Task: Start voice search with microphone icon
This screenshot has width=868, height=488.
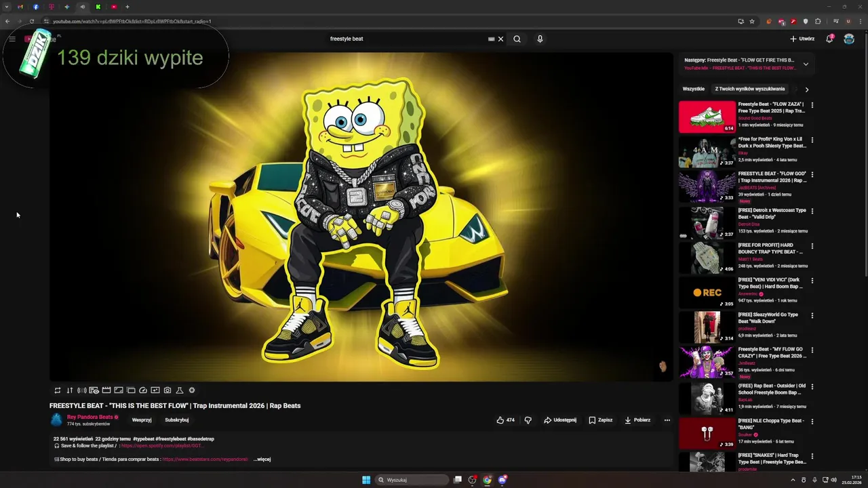Action: [540, 39]
